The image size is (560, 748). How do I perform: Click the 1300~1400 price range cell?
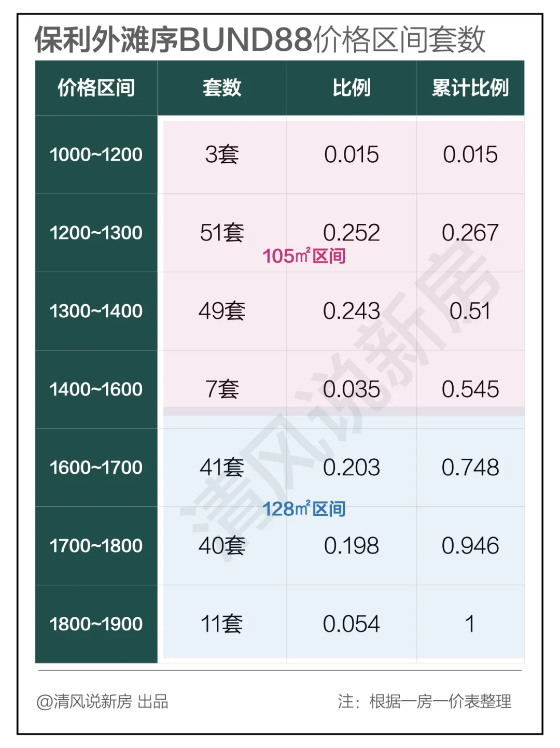click(96, 311)
